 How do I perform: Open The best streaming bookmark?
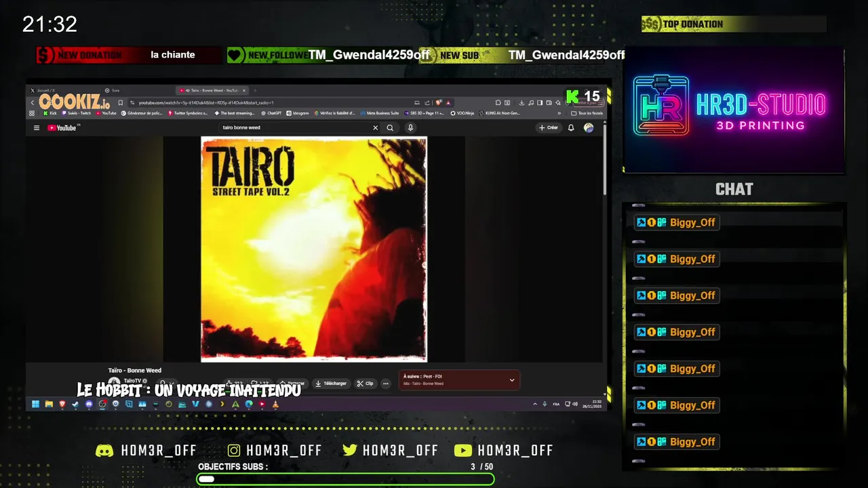tap(235, 113)
